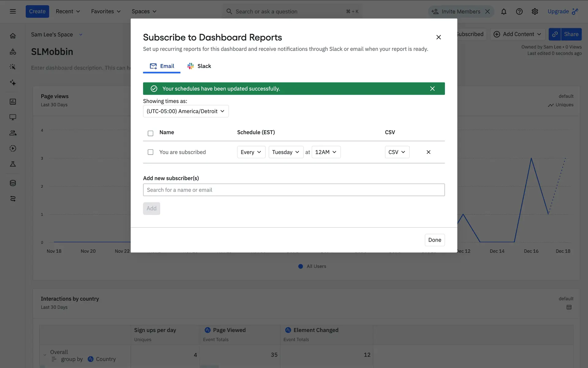This screenshot has height=368, width=588.
Task: Click the Create button
Action: coord(37,11)
